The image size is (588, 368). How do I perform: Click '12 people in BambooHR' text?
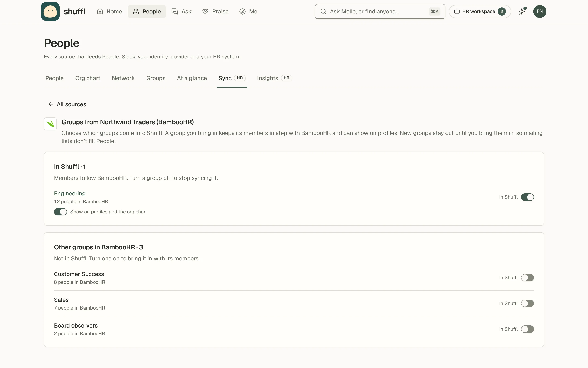click(x=81, y=202)
